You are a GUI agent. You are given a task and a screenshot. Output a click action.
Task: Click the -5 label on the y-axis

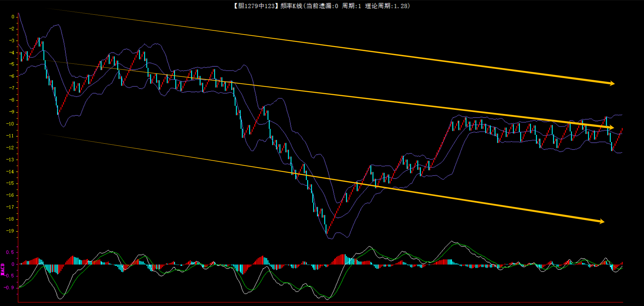[x=12, y=64]
